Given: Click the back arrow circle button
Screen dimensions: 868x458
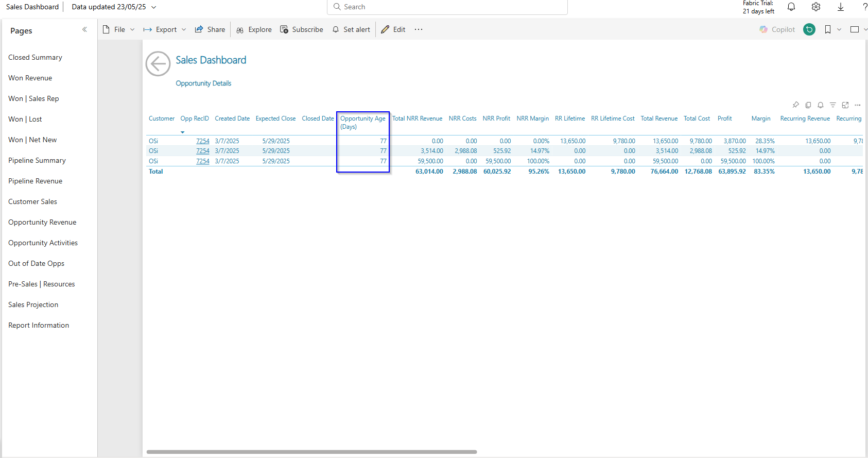Looking at the screenshot, I should [x=158, y=64].
